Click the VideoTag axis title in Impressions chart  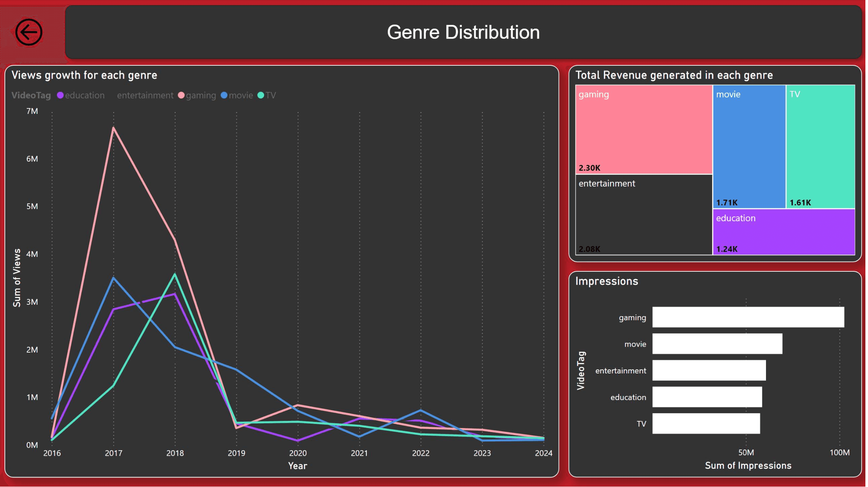pyautogui.click(x=582, y=371)
